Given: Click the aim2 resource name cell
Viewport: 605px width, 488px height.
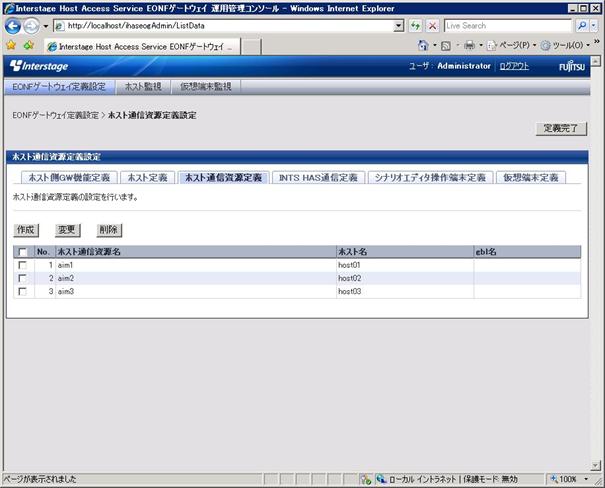Looking at the screenshot, I should 196,279.
